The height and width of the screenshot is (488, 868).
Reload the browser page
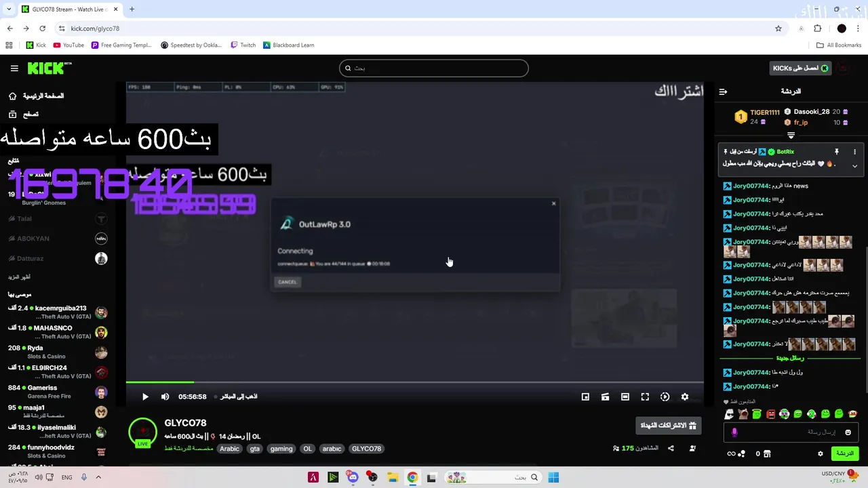pyautogui.click(x=42, y=28)
